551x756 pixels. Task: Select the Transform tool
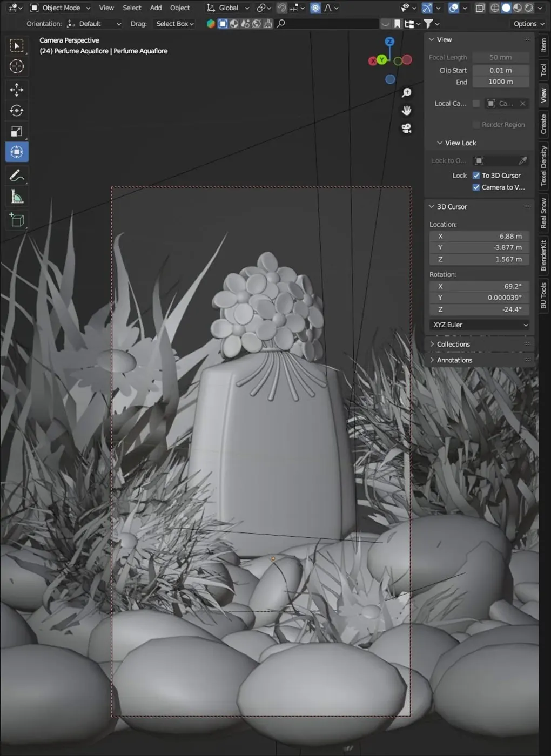(17, 152)
